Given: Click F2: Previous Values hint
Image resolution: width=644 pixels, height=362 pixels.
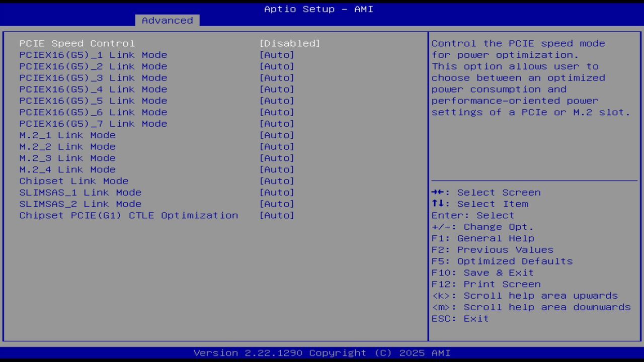Looking at the screenshot, I should point(492,250).
